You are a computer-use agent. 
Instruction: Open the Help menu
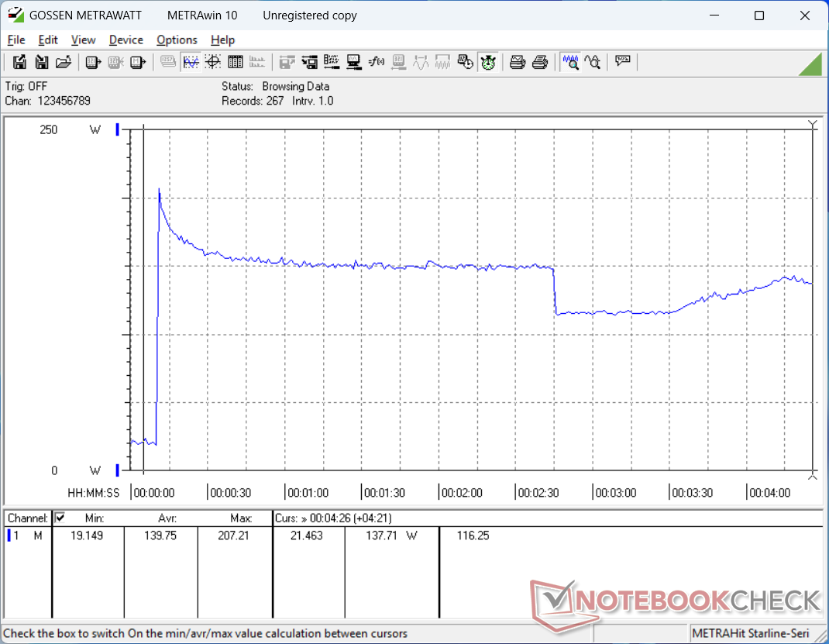(x=222, y=40)
